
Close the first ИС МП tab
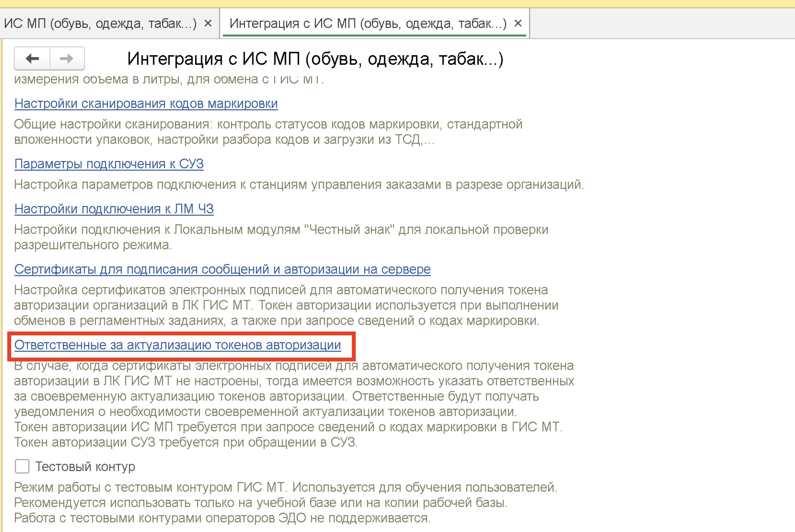(x=208, y=23)
